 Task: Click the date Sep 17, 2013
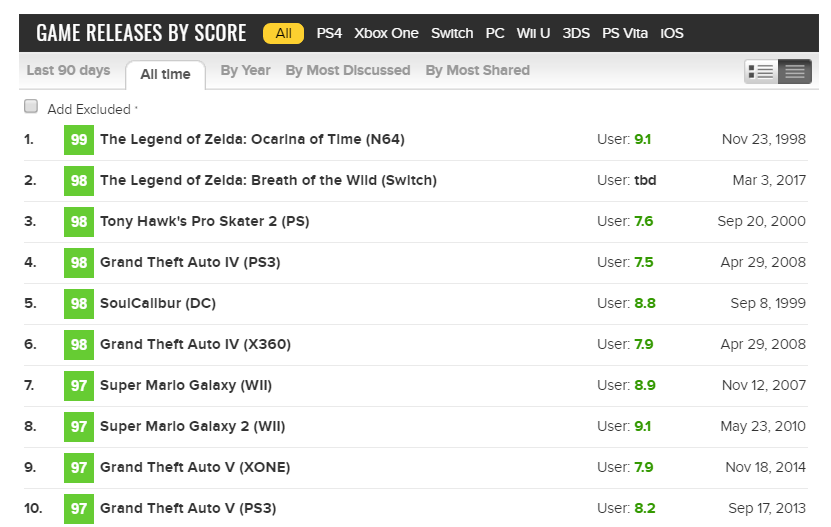[767, 508]
